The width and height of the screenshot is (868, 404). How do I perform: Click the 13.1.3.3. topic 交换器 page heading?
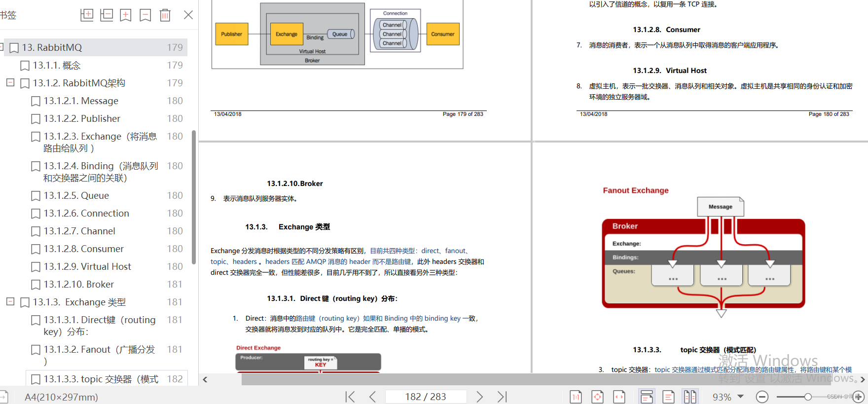click(694, 350)
